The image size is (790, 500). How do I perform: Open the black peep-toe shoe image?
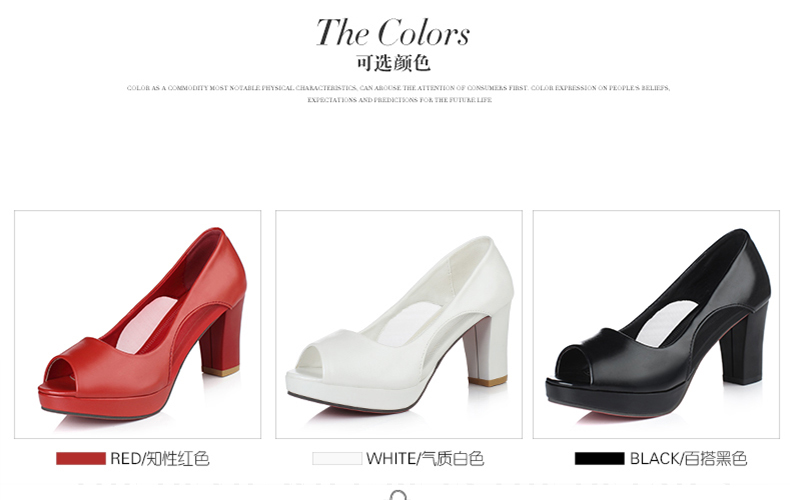[x=656, y=325]
